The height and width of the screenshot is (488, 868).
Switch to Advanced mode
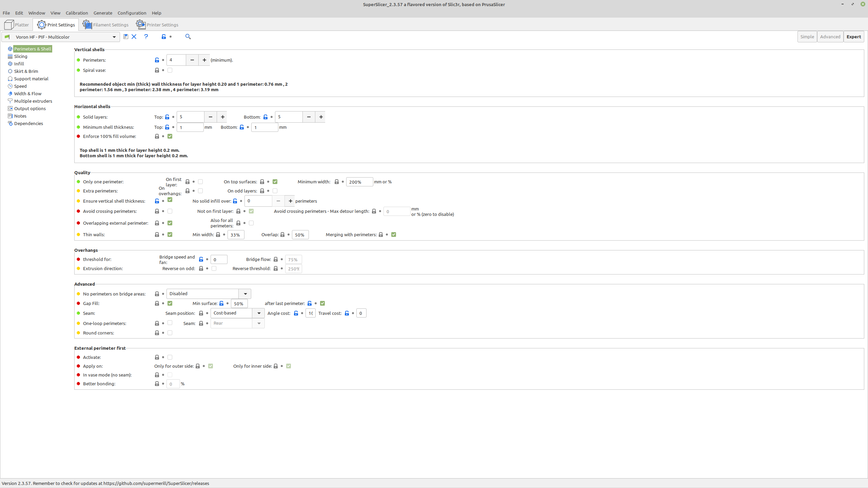pos(830,37)
